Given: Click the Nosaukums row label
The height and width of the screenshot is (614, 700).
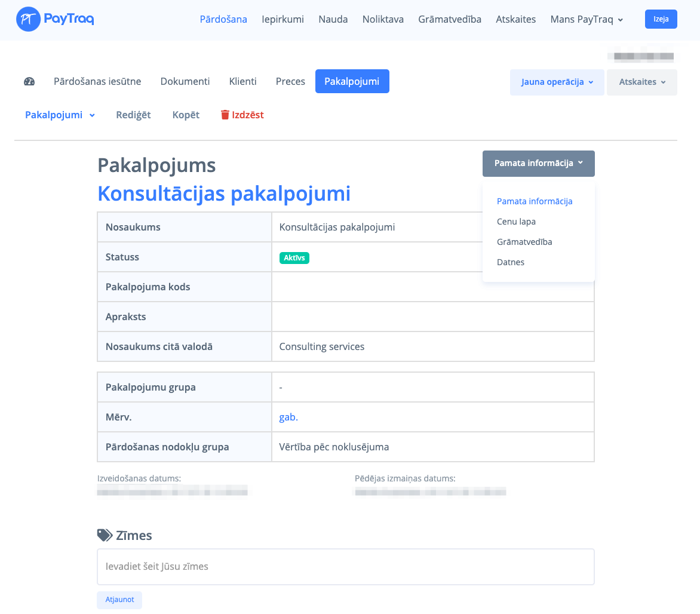Looking at the screenshot, I should (133, 227).
